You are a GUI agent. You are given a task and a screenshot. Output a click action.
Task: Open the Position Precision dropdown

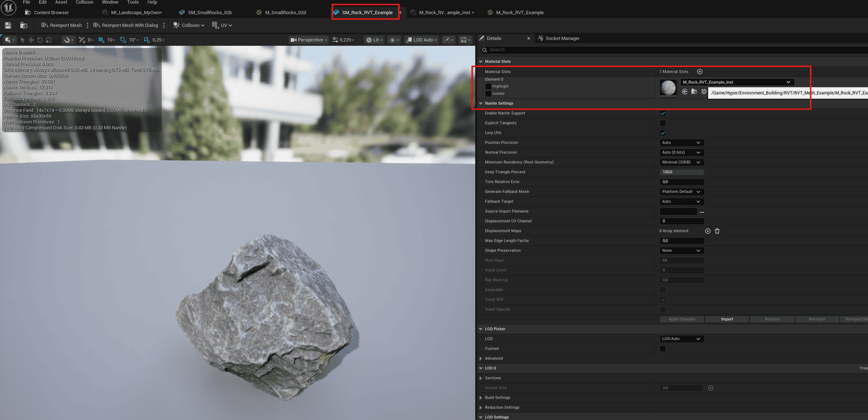[681, 142]
